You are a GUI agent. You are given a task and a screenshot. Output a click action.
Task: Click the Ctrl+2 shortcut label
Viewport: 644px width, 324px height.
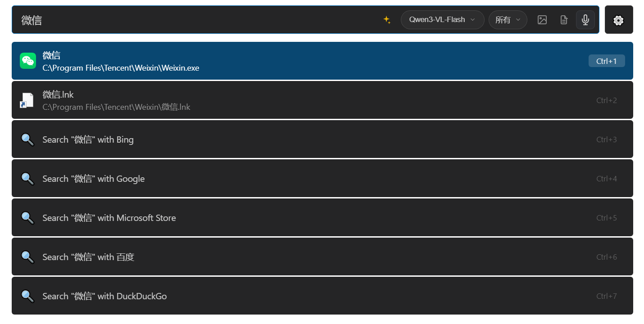click(x=607, y=100)
